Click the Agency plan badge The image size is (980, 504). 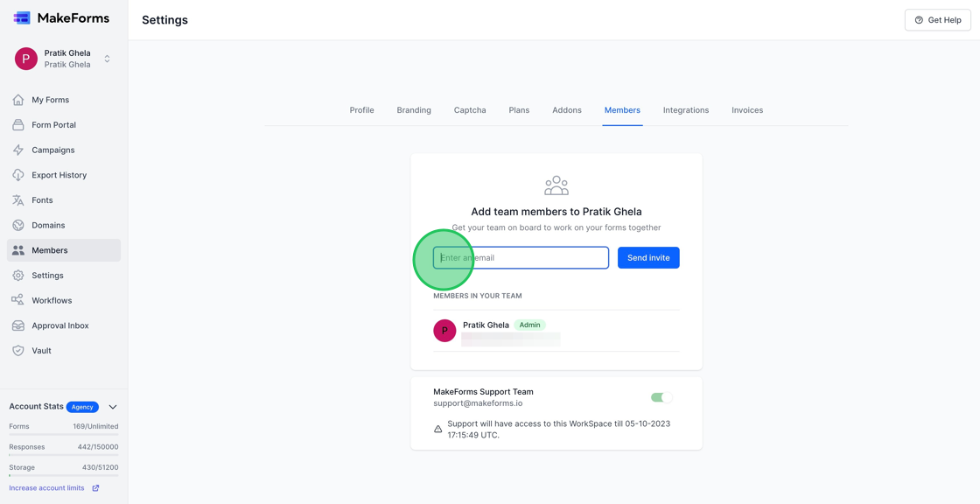(x=82, y=407)
